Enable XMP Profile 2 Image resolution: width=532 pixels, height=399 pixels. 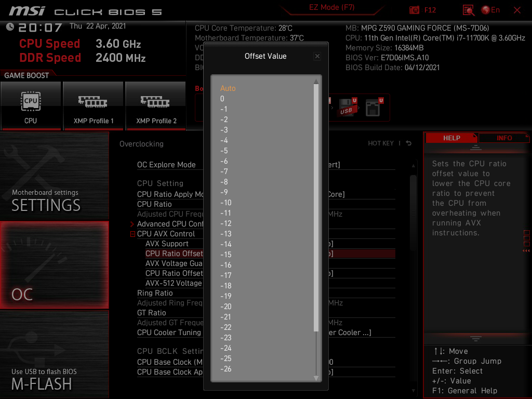coord(155,105)
